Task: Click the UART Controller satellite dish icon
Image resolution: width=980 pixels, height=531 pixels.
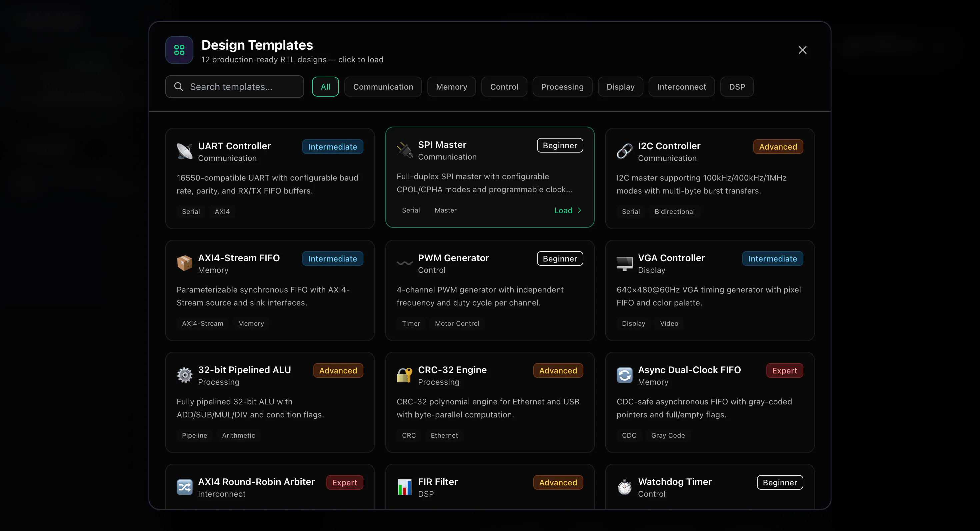Action: pyautogui.click(x=185, y=152)
